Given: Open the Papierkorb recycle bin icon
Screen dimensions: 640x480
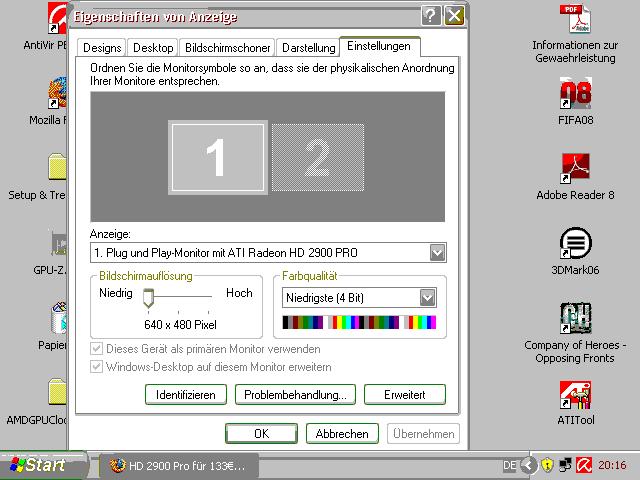Looking at the screenshot, I should click(x=59, y=318).
